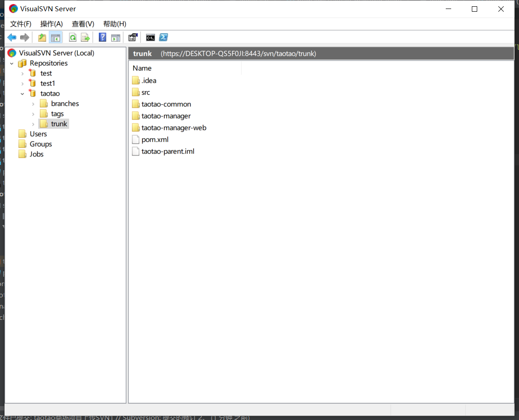Go forward with the gray arrow

[x=25, y=37]
